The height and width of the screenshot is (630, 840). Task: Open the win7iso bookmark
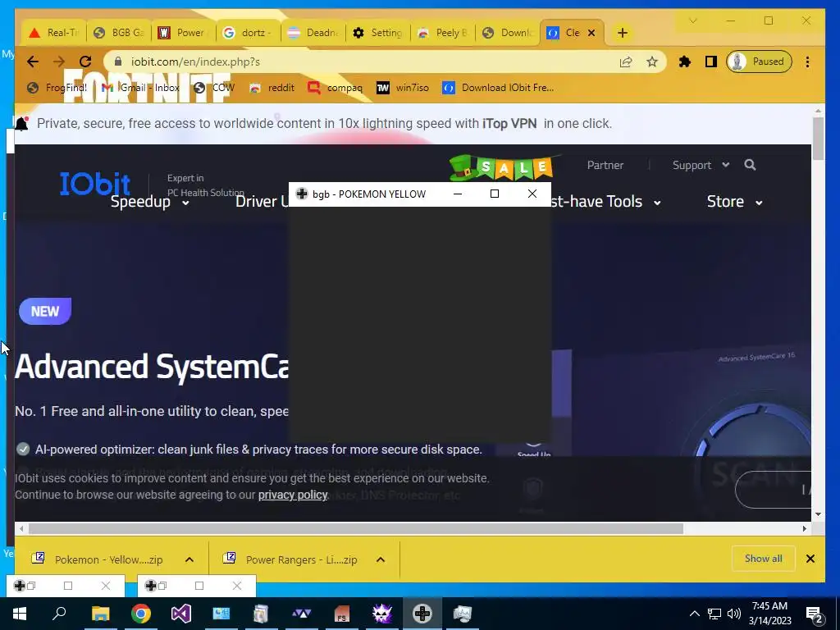(402, 87)
